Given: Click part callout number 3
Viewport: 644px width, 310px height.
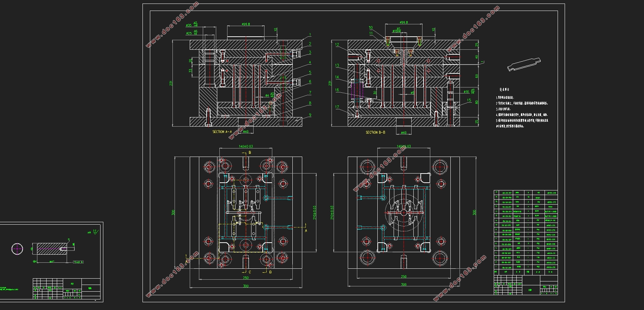Looking at the screenshot, I should [x=310, y=53].
